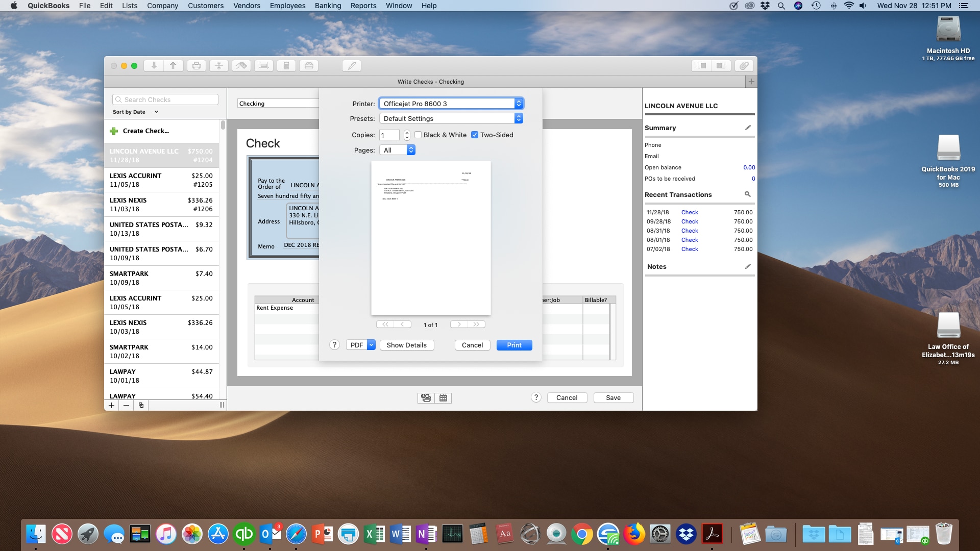This screenshot has height=551, width=980.
Task: Open the Checking account dropdown
Action: (278, 104)
